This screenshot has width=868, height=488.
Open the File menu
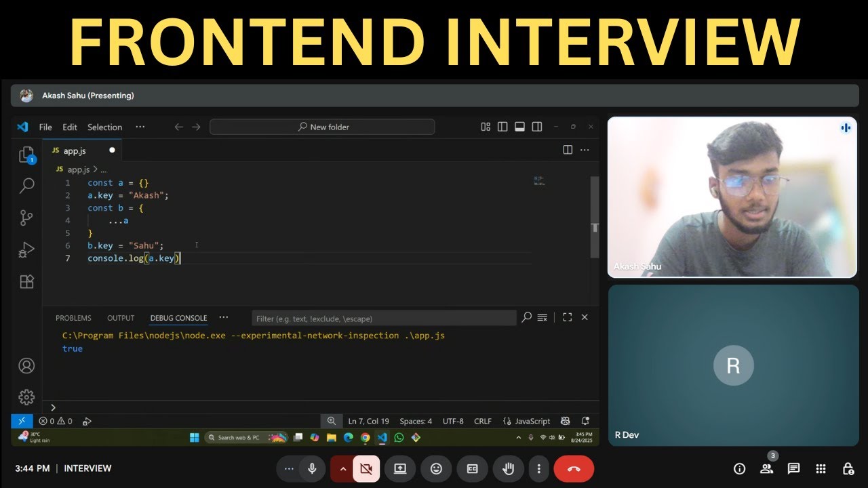pyautogui.click(x=45, y=127)
